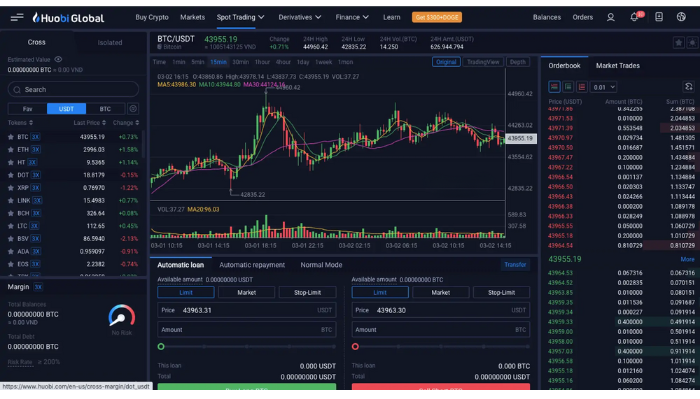
Task: Select the Automatic repayment tab
Action: [x=252, y=265]
